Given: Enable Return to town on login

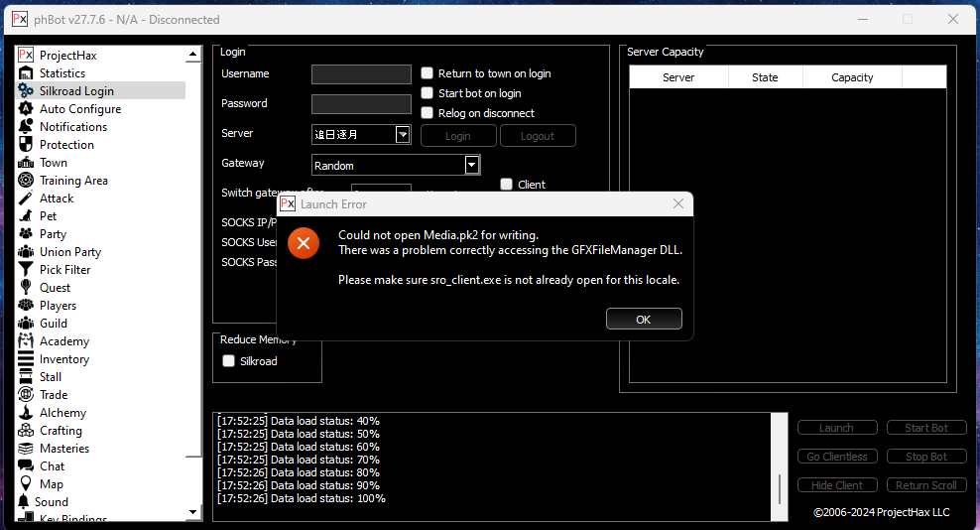Looking at the screenshot, I should [428, 73].
